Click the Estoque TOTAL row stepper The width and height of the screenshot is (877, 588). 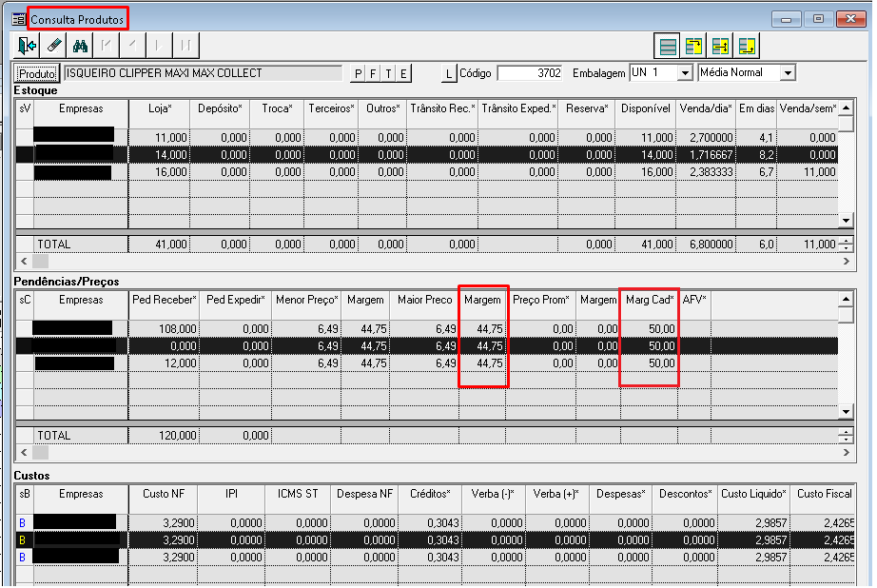(x=847, y=245)
